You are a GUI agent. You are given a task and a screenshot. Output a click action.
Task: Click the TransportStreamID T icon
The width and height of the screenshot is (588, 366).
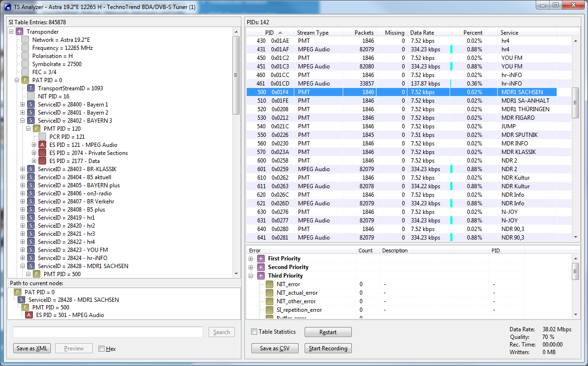click(x=31, y=88)
